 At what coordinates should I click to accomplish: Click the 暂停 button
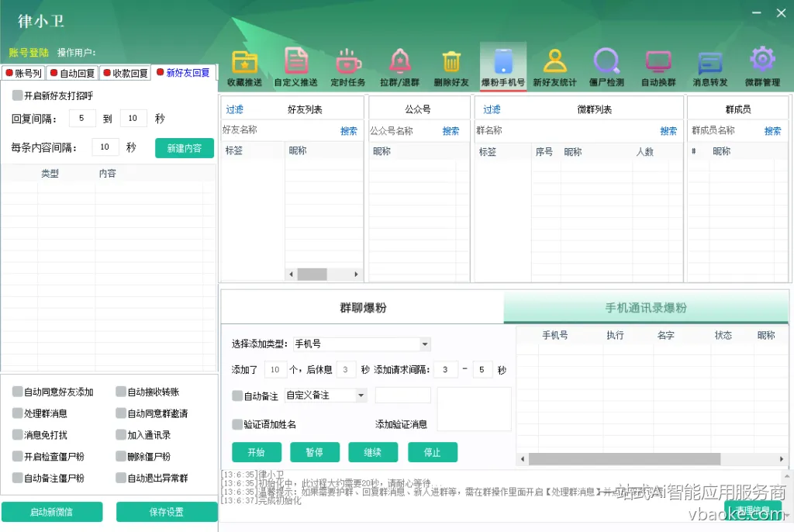315,452
